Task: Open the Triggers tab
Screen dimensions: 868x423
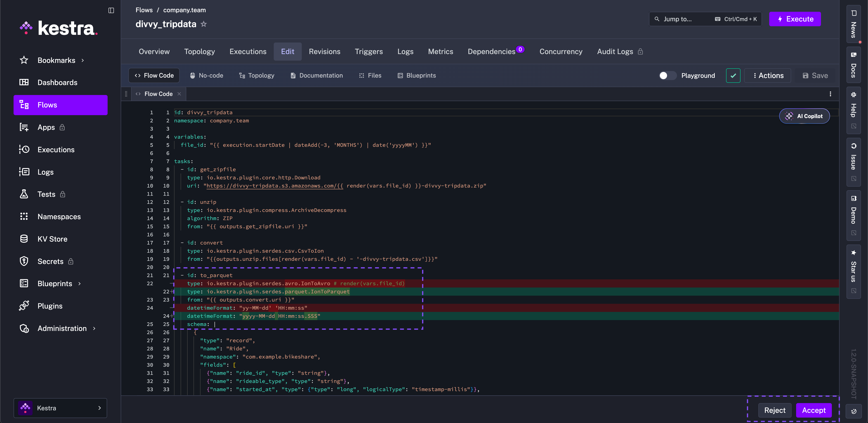Action: point(369,52)
